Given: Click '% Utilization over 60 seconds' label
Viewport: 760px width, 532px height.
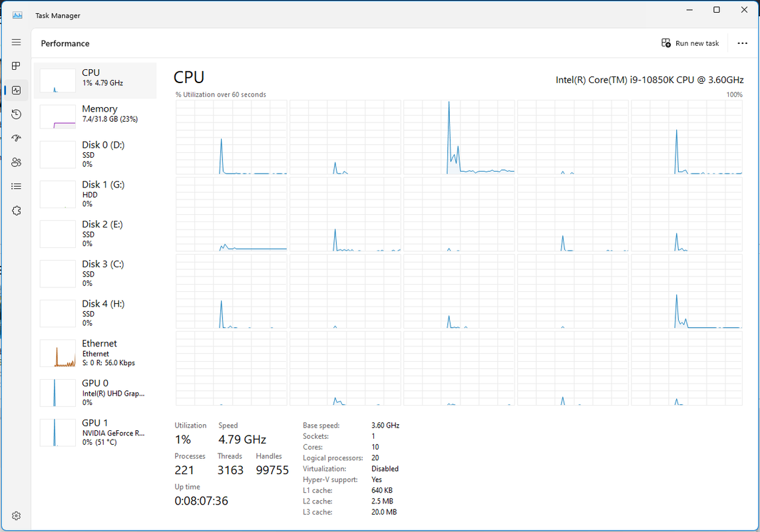Looking at the screenshot, I should 220,94.
